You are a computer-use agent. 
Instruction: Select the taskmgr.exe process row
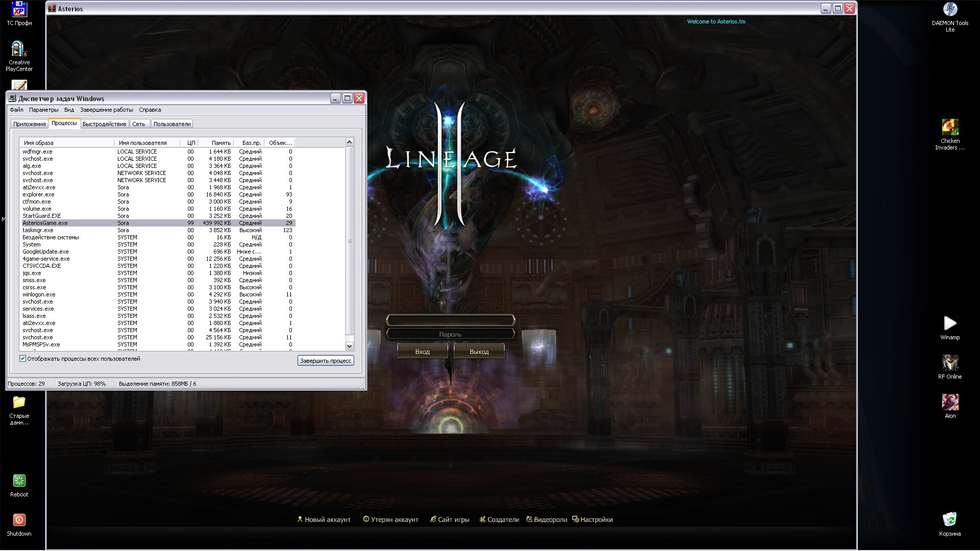tap(158, 230)
